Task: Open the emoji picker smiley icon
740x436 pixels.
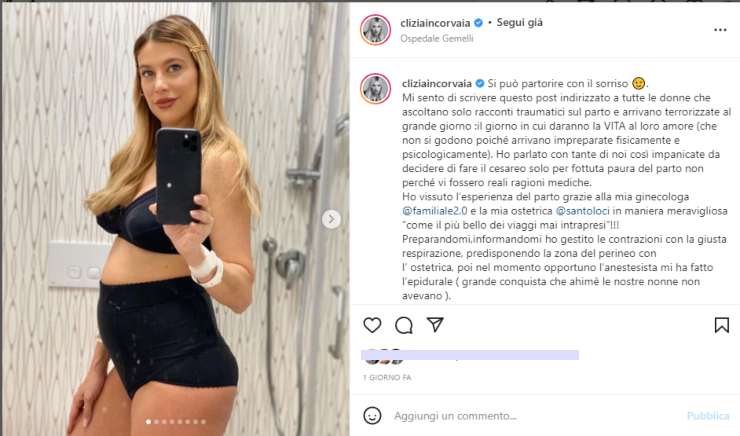Action: [372, 416]
